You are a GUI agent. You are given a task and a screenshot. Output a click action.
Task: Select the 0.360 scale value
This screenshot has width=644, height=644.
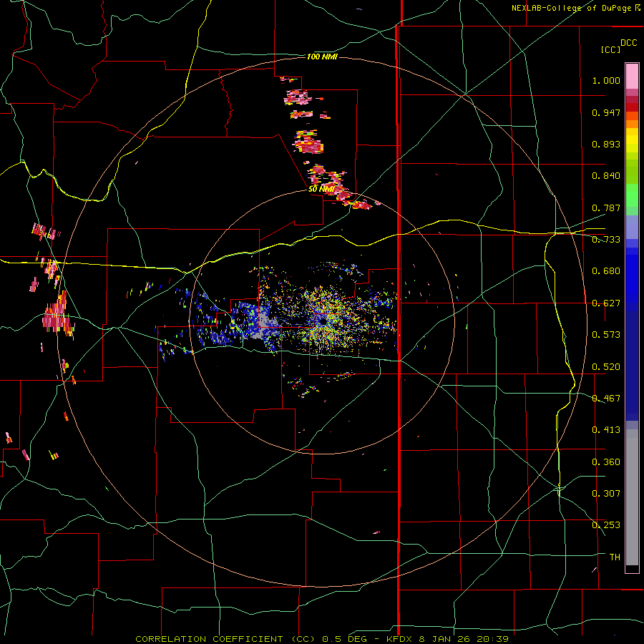[606, 462]
